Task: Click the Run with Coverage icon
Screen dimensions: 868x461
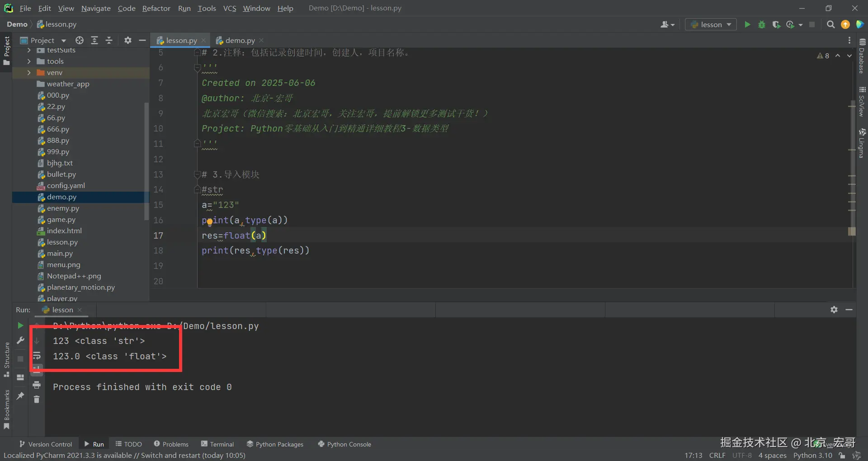Action: point(776,24)
